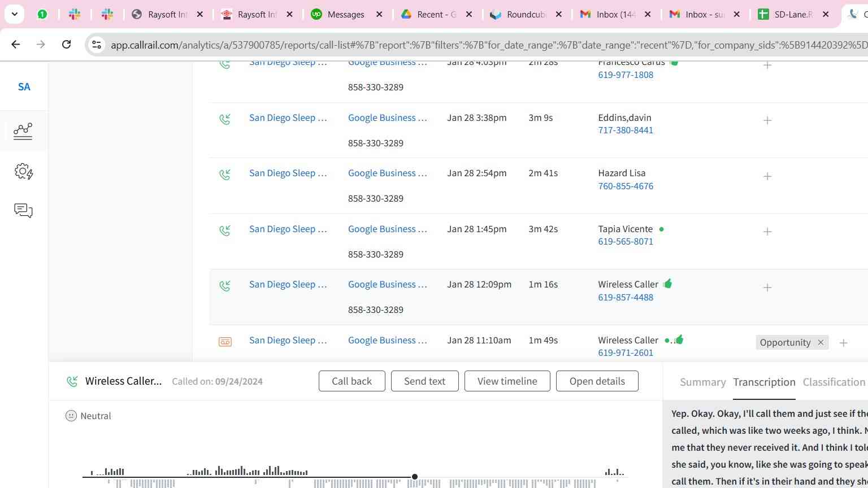Viewport: 868px width, 488px height.
Task: Go back to previous page
Action: click(16, 44)
